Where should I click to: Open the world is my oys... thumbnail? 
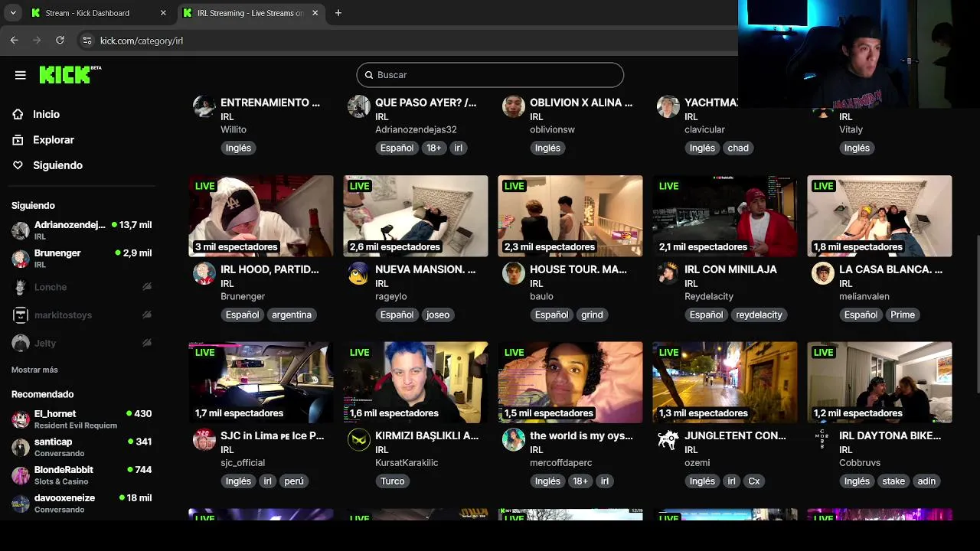click(x=570, y=383)
